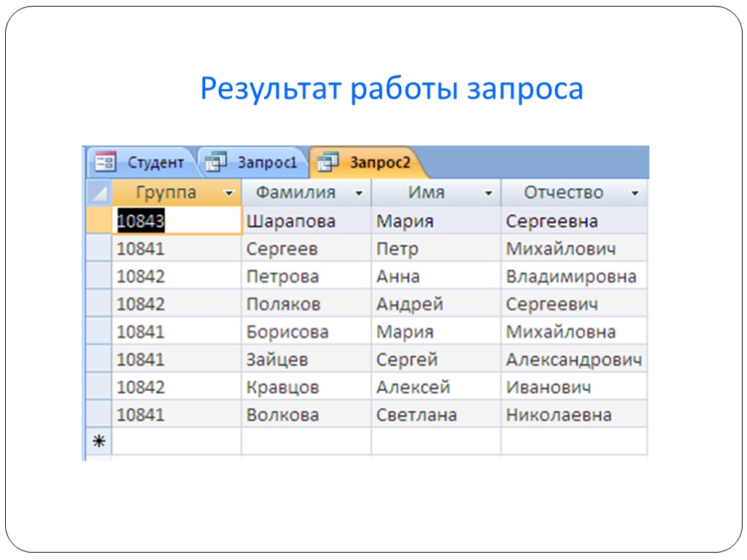Click the cell containing Владимировна
The image size is (747, 560).
[x=571, y=277]
